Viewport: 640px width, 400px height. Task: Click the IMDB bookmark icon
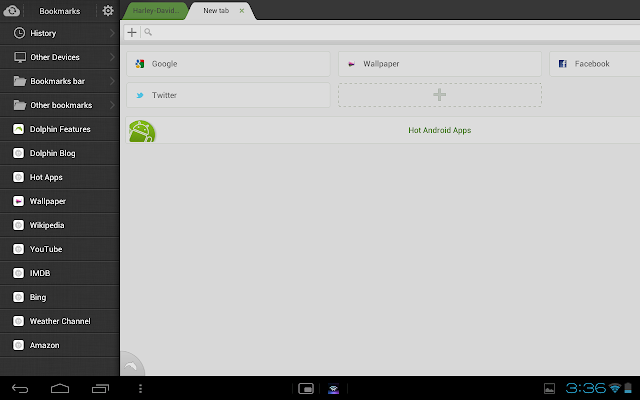pyautogui.click(x=18, y=273)
